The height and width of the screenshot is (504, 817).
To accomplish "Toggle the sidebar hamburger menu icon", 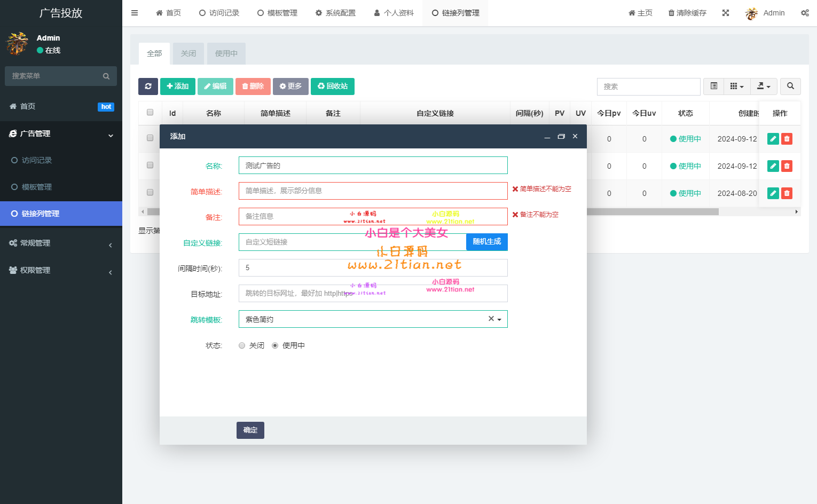I will tap(135, 13).
